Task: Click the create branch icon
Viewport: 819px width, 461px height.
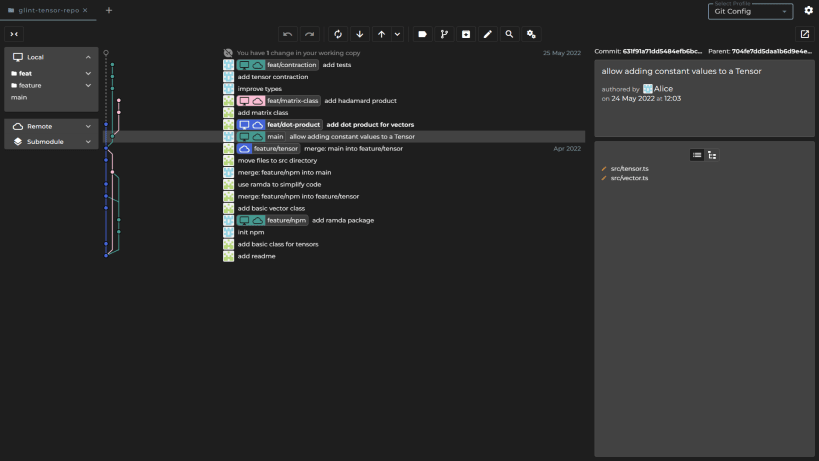Action: [x=444, y=34]
